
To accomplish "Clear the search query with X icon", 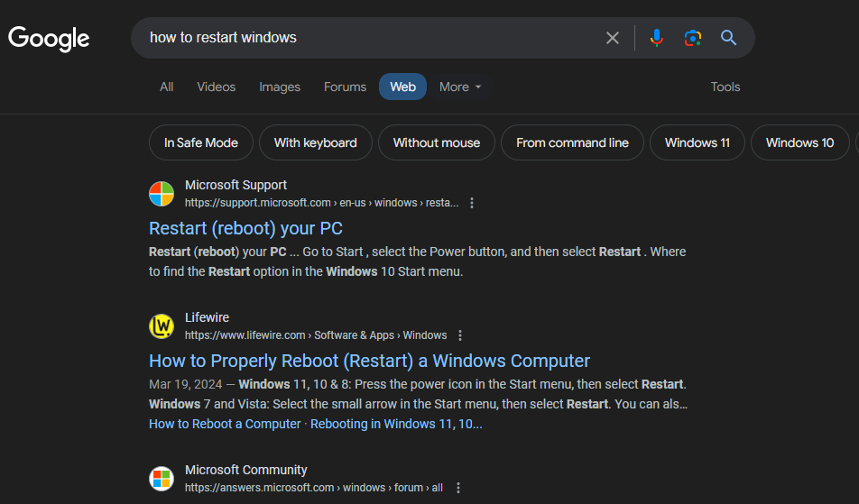I will point(613,38).
